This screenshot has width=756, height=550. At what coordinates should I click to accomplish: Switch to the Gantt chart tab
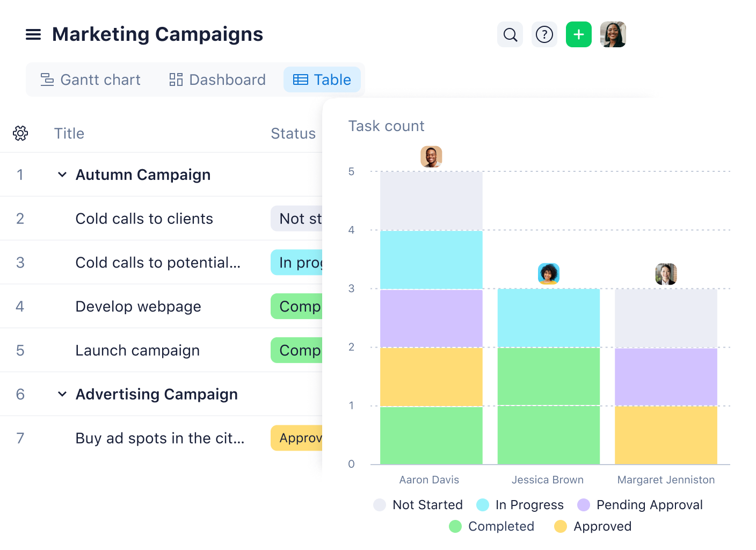pyautogui.click(x=91, y=80)
